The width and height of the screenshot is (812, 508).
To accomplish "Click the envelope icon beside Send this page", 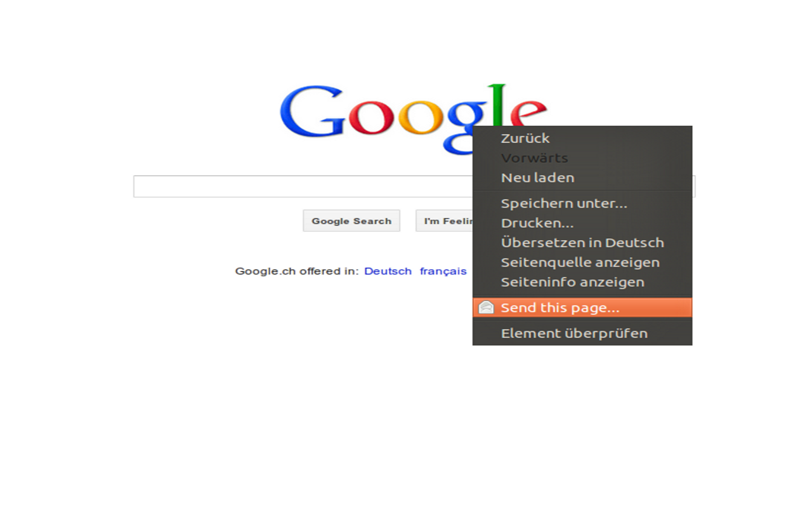I will point(486,308).
